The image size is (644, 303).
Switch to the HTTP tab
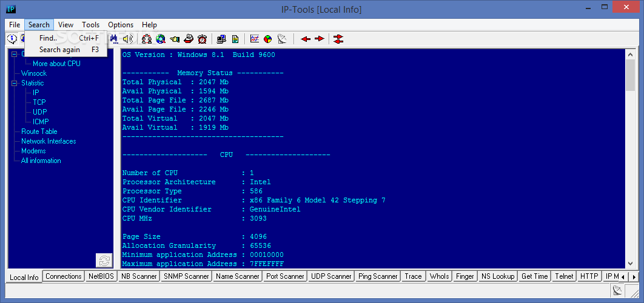click(589, 276)
